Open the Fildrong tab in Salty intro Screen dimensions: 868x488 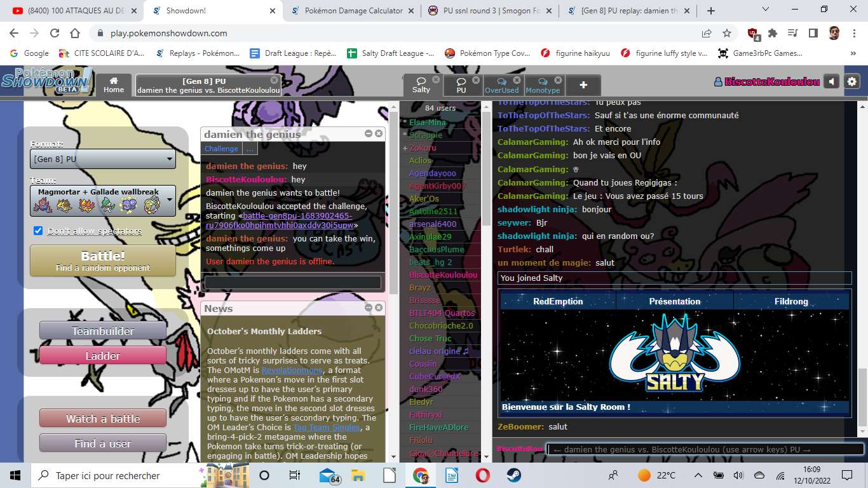[791, 301]
